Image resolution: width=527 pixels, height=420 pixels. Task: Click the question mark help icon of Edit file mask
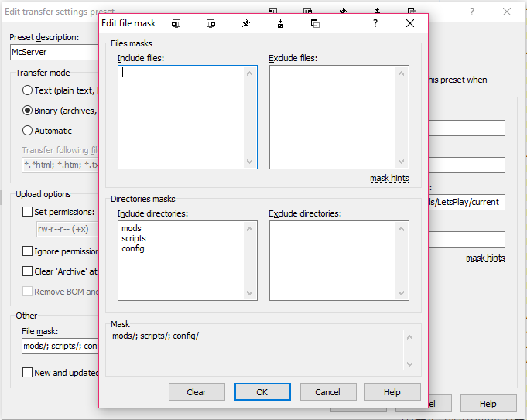375,24
